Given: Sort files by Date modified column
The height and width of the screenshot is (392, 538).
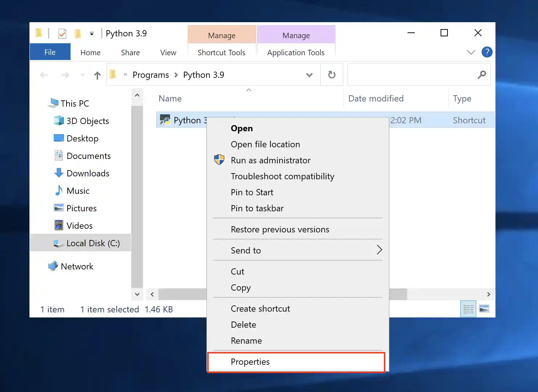Looking at the screenshot, I should click(x=376, y=99).
